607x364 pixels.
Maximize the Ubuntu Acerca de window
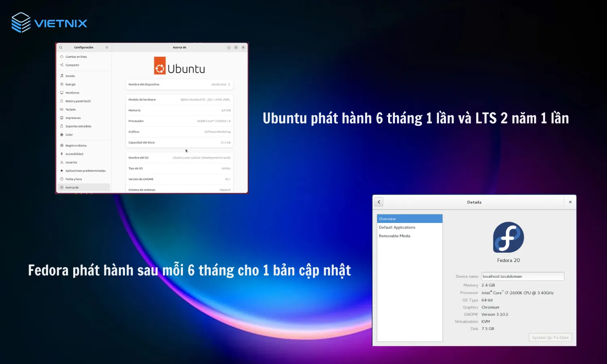pyautogui.click(x=236, y=47)
